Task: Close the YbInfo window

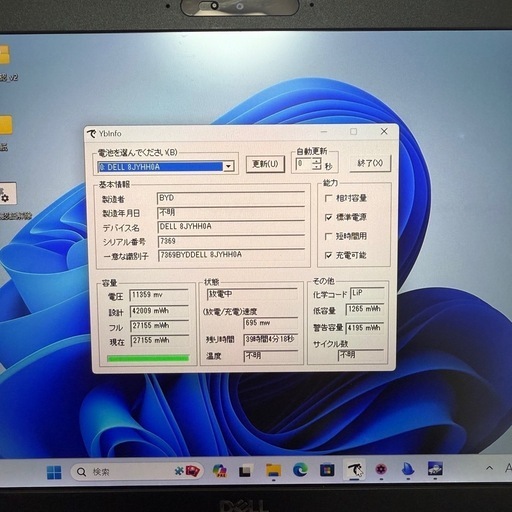Action: point(384,131)
